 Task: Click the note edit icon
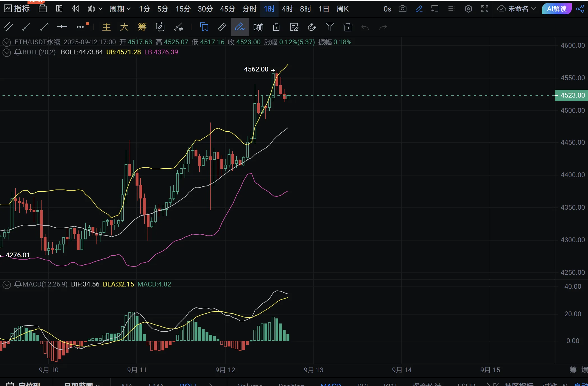click(x=294, y=27)
